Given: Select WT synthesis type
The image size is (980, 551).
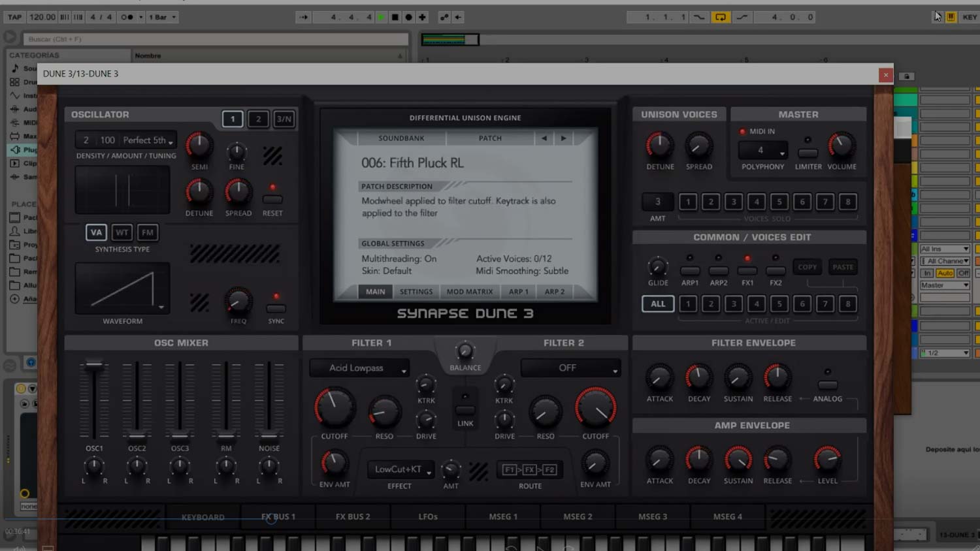Looking at the screenshot, I should point(122,232).
